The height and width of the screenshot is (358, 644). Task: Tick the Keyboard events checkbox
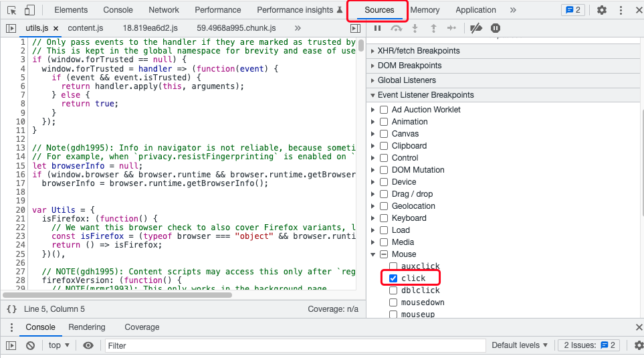click(384, 218)
